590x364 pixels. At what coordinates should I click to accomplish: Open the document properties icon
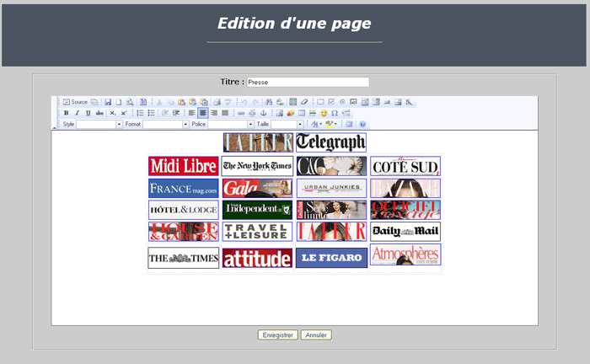(94, 102)
